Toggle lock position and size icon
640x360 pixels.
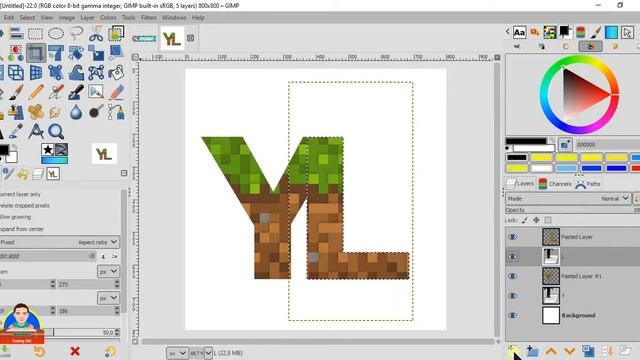pos(536,220)
